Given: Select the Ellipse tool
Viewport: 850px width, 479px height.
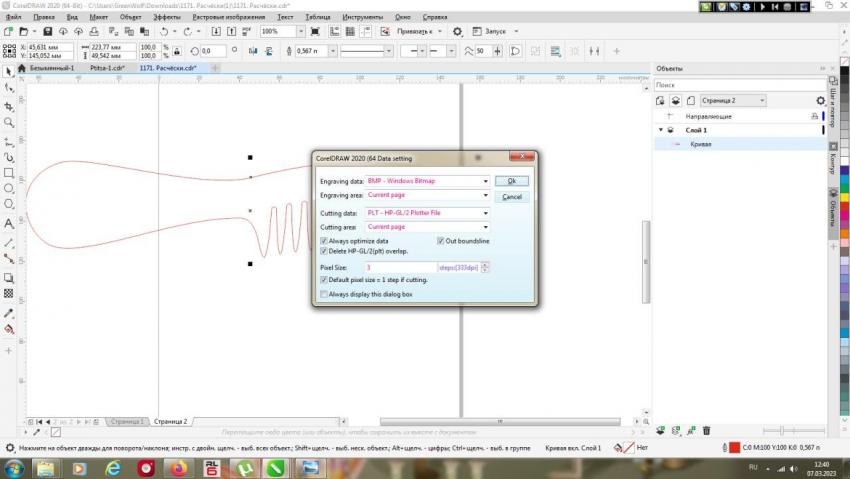Looking at the screenshot, I should (x=9, y=189).
